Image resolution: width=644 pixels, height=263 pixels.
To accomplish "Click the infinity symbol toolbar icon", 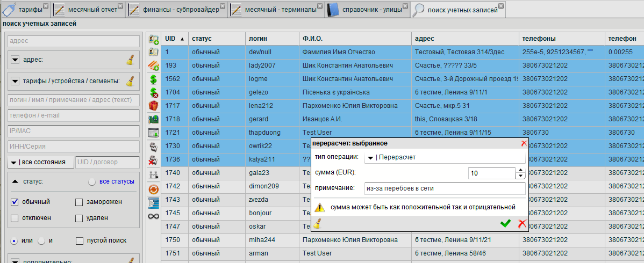I will click(x=154, y=216).
